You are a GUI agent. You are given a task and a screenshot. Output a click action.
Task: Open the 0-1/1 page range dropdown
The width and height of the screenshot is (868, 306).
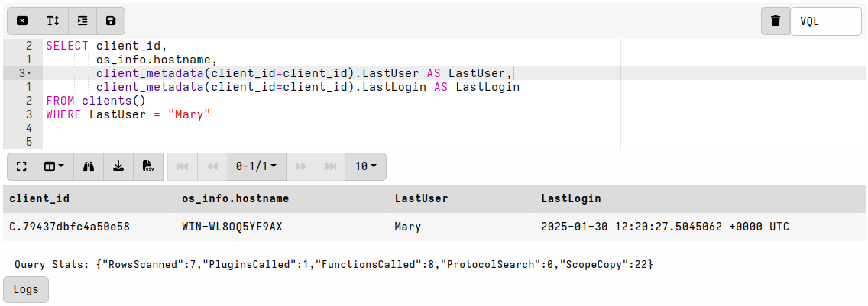pos(256,166)
